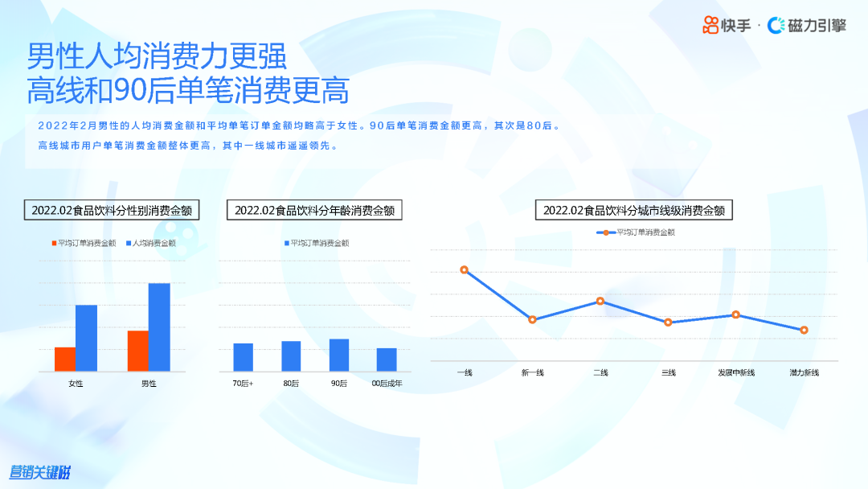Select the headline 男性人均消费力更强

tap(157, 56)
